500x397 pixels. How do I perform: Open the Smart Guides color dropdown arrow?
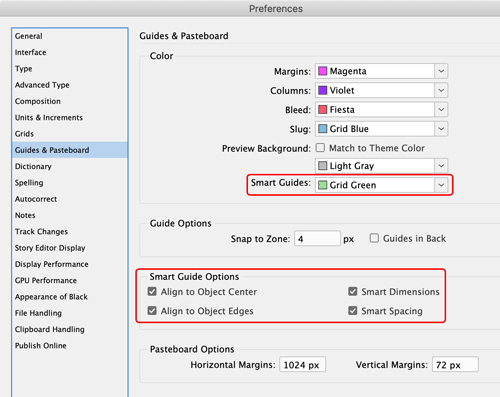(x=441, y=185)
